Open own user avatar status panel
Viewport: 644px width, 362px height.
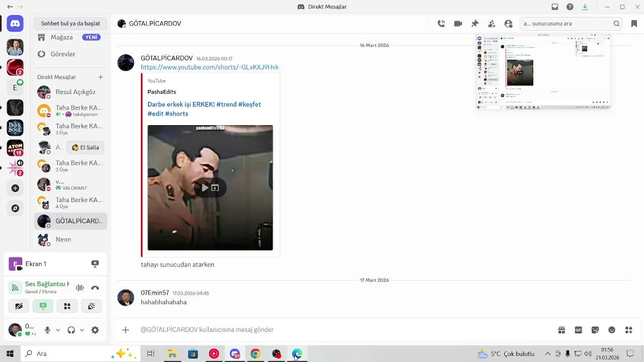(15, 330)
